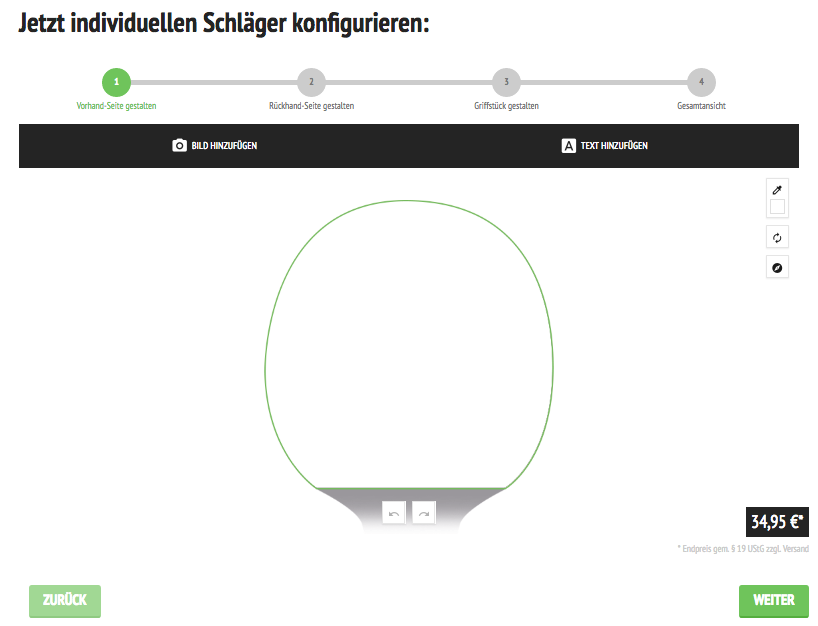Viewport: 818px width, 626px height.
Task: Redo the last undone change
Action: point(424,513)
